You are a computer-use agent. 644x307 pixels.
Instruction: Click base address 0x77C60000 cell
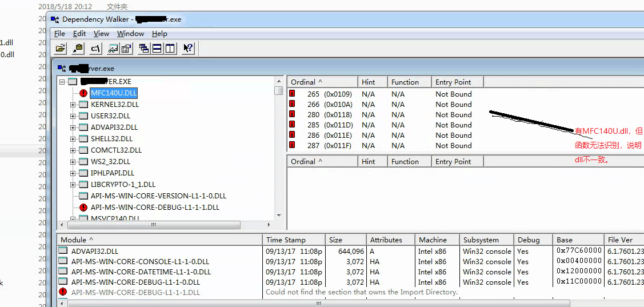(x=579, y=250)
